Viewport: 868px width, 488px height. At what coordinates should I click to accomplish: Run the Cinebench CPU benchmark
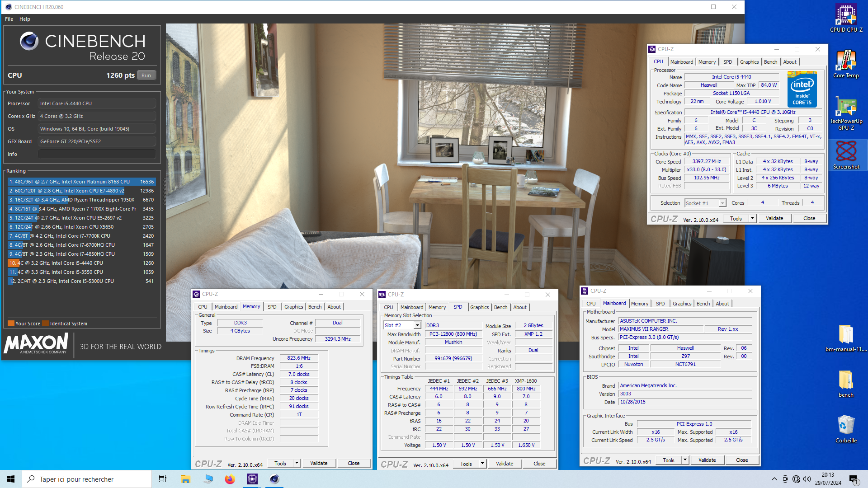(x=146, y=75)
